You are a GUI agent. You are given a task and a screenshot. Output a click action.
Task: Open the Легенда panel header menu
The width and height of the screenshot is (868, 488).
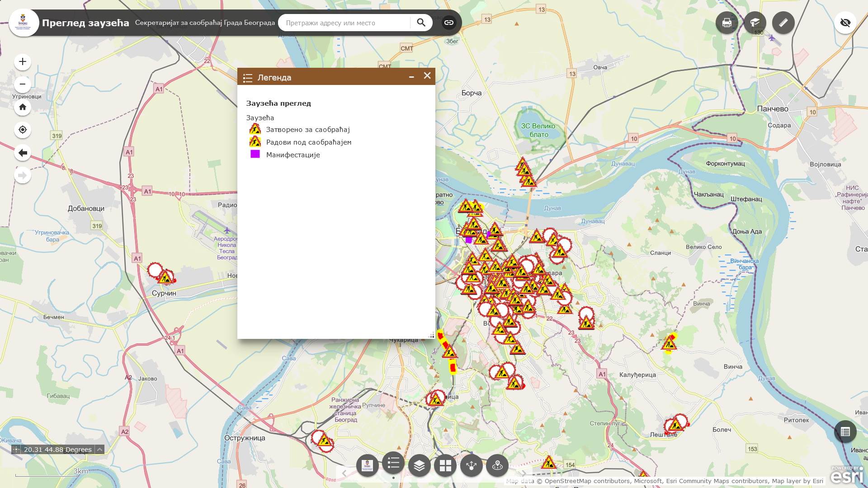[x=248, y=77]
